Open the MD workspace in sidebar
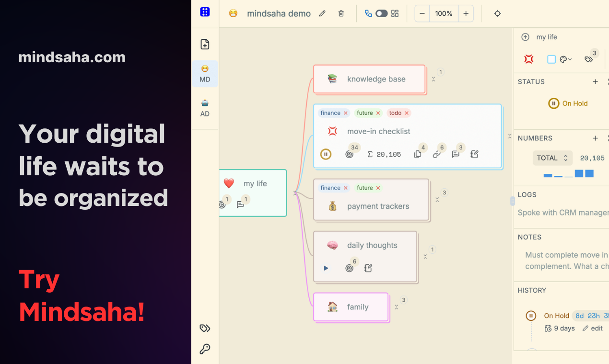The image size is (609, 364). (205, 74)
